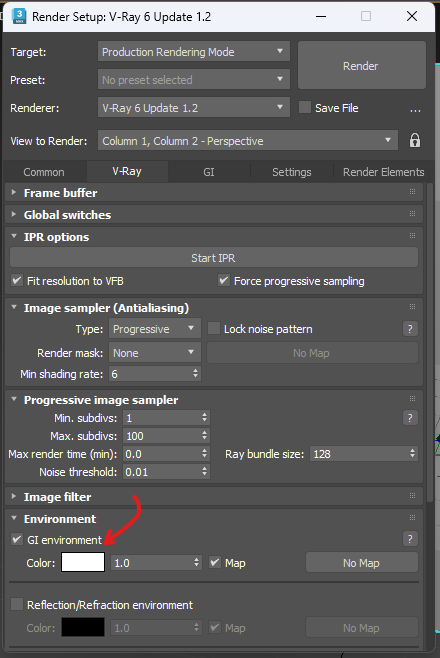The height and width of the screenshot is (658, 440).
Task: Click the GI environment multiplier field
Action: [x=156, y=562]
